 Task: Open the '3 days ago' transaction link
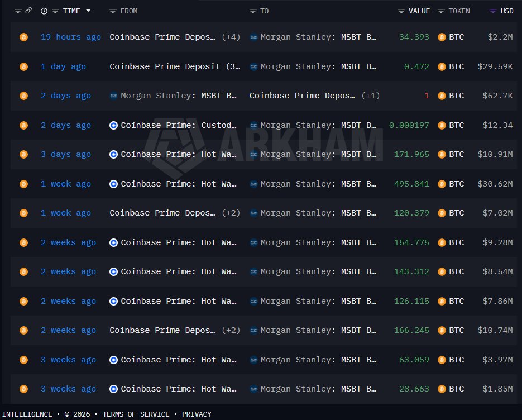[65, 155]
